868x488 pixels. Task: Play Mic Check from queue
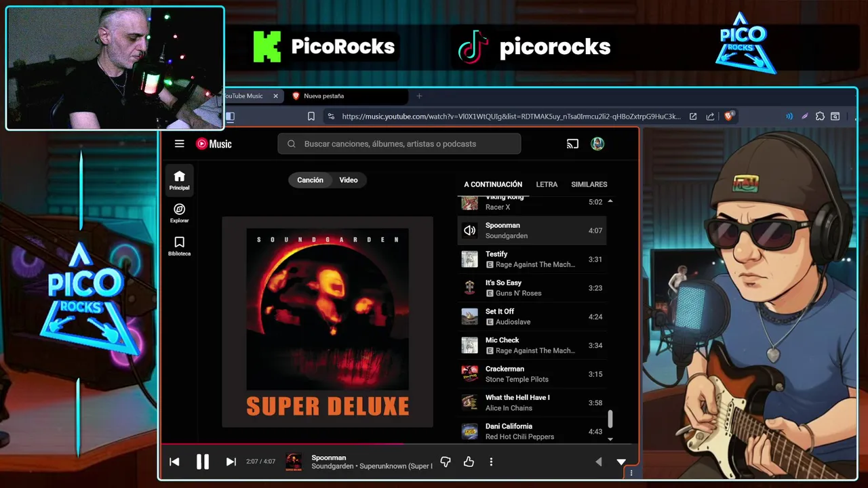pos(532,345)
